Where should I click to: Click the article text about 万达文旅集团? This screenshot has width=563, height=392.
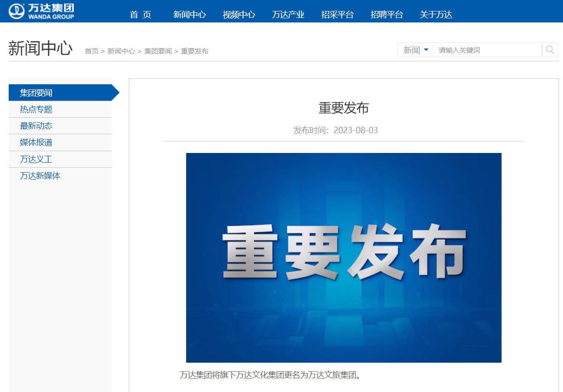pos(270,376)
